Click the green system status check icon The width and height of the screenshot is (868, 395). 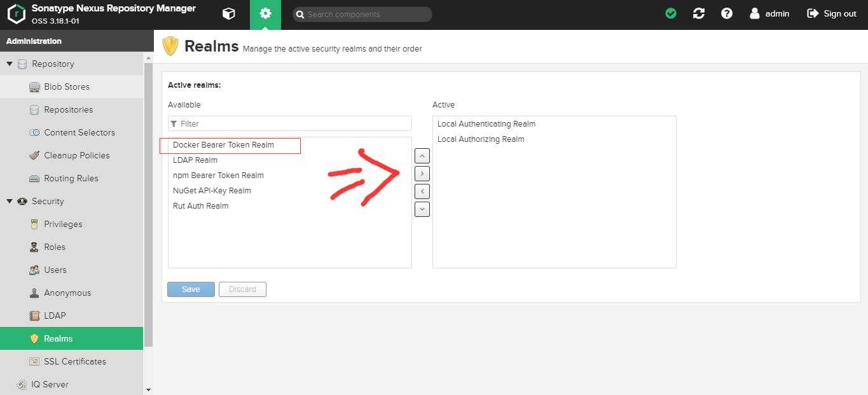pos(671,13)
